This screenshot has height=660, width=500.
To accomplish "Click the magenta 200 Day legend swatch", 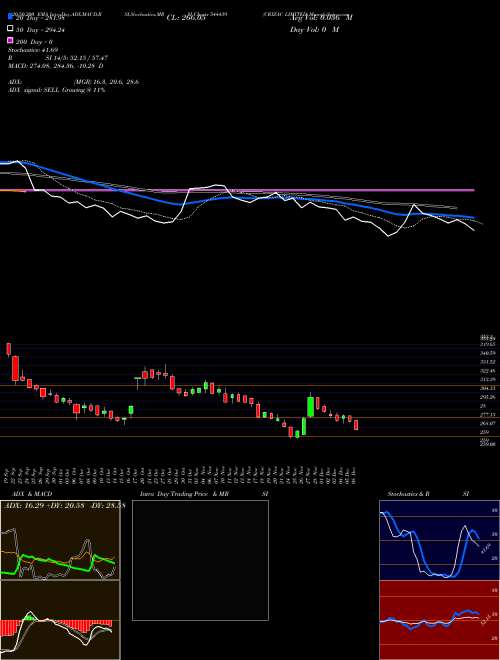I will [11, 40].
